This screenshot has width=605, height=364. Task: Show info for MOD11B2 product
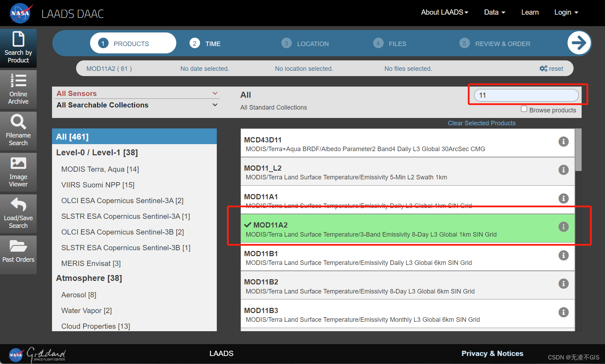click(x=563, y=284)
